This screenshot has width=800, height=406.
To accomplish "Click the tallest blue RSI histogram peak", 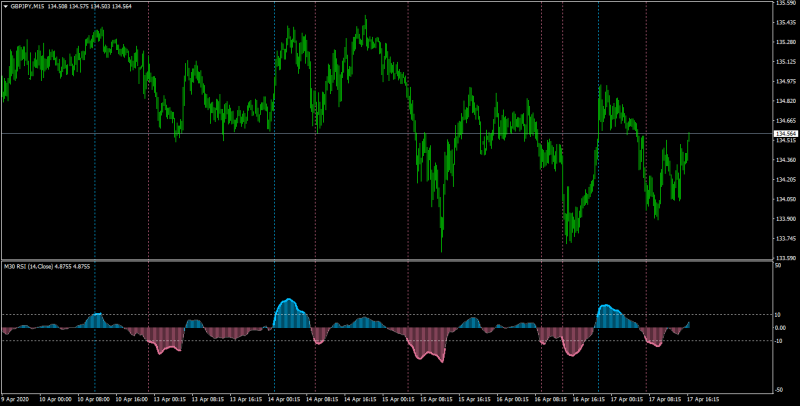I will [x=290, y=313].
